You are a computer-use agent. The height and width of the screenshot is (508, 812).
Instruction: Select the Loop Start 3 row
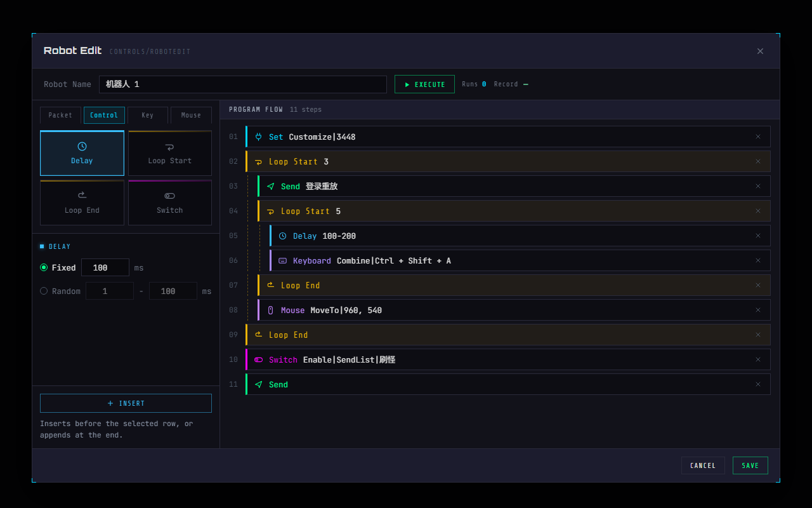[508, 161]
